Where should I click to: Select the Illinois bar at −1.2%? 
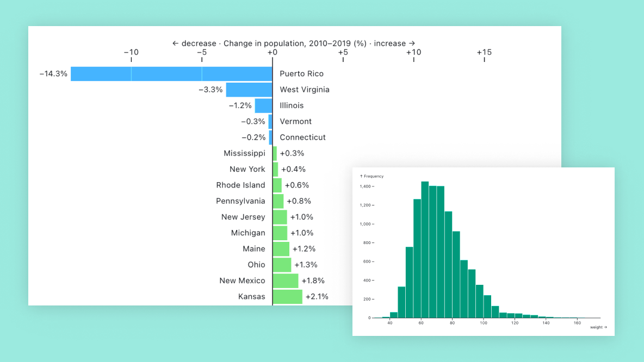point(263,105)
